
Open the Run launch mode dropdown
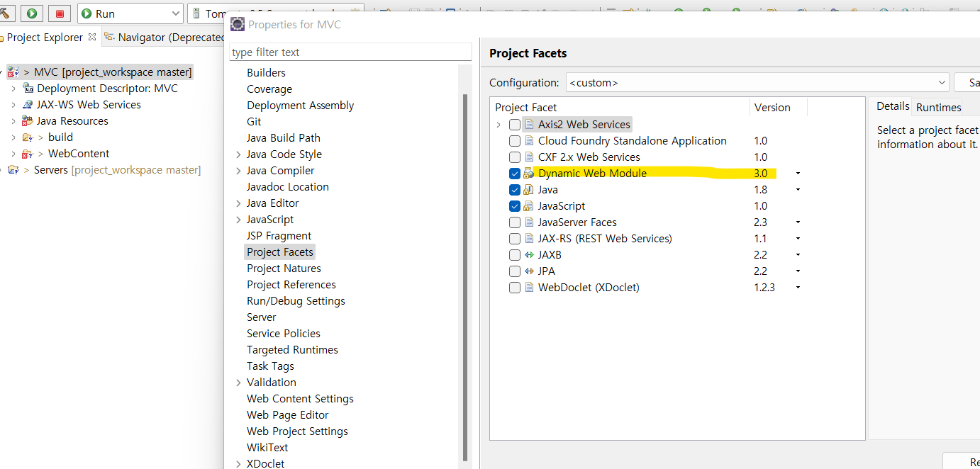[176, 13]
